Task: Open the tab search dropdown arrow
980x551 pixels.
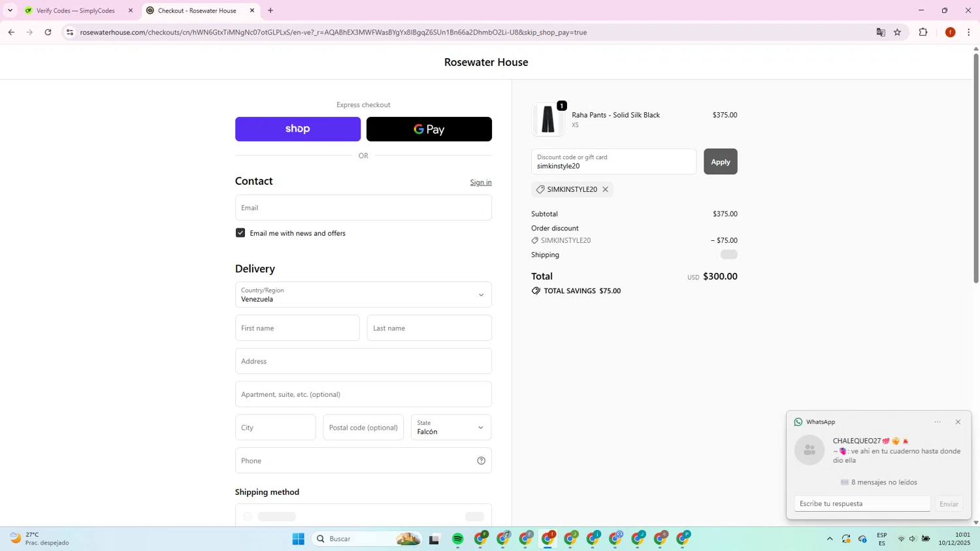Action: [x=10, y=10]
